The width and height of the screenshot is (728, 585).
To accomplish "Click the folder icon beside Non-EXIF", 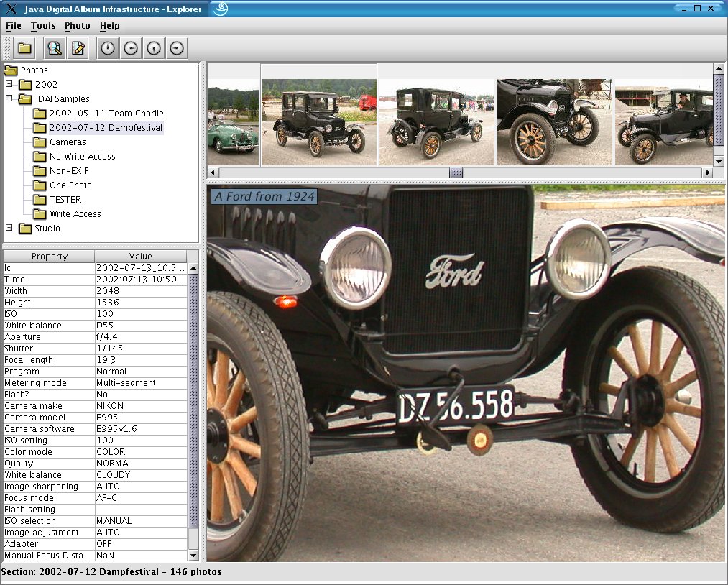I will pos(40,171).
